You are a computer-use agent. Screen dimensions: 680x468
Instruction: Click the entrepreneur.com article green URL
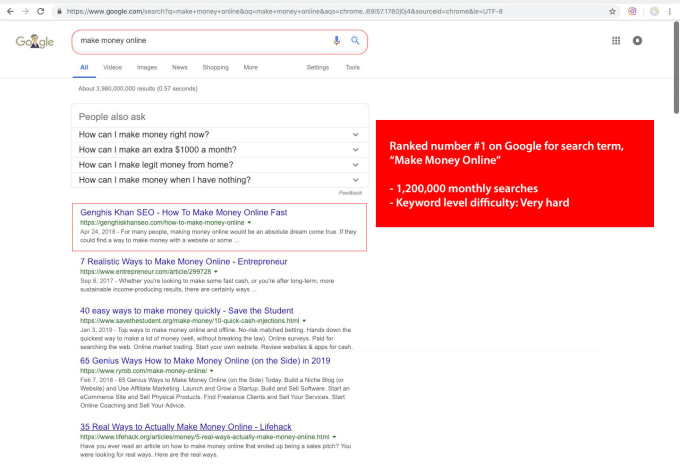pos(145,272)
